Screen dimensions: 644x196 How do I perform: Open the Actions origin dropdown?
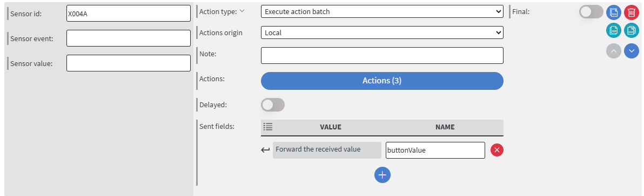point(382,32)
